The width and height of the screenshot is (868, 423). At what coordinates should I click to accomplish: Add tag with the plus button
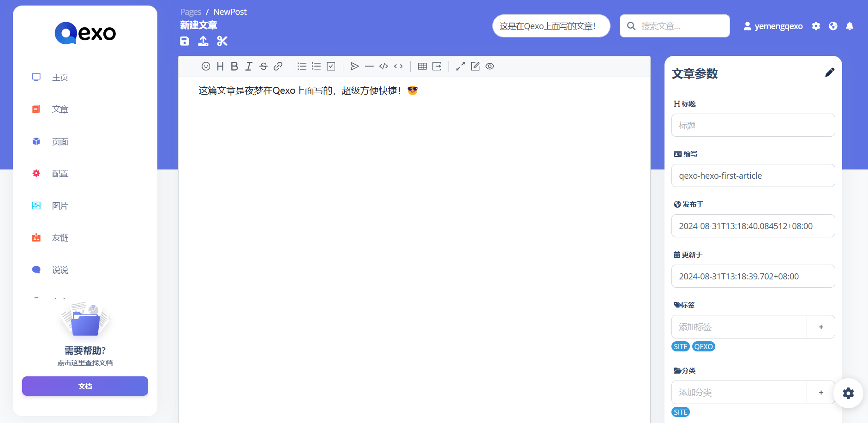coord(821,327)
